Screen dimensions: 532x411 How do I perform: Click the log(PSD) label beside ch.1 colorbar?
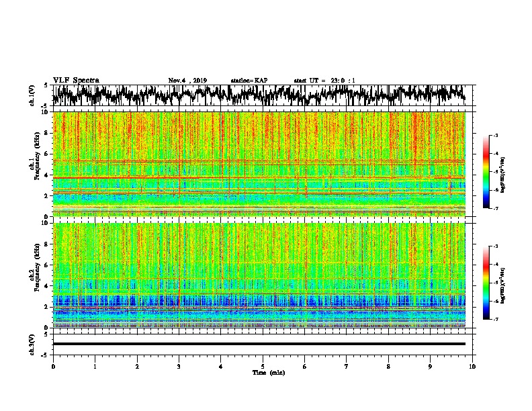tap(503, 175)
